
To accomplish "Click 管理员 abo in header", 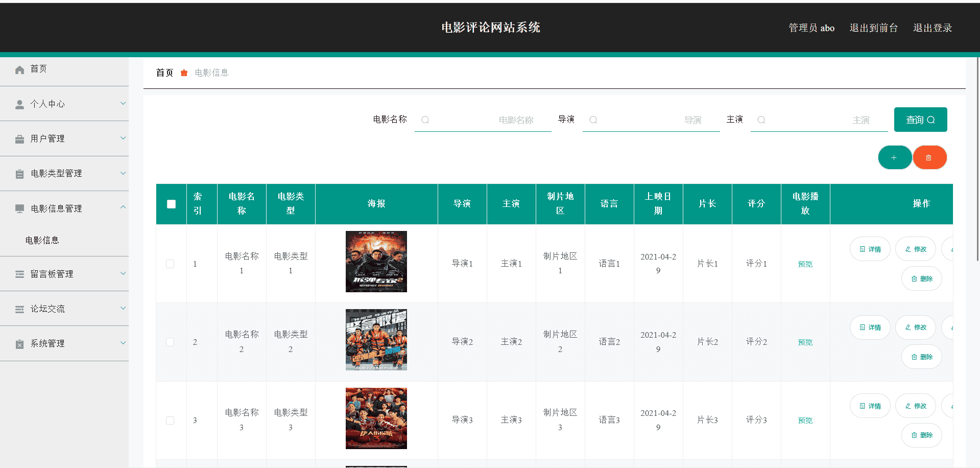I will (811, 28).
